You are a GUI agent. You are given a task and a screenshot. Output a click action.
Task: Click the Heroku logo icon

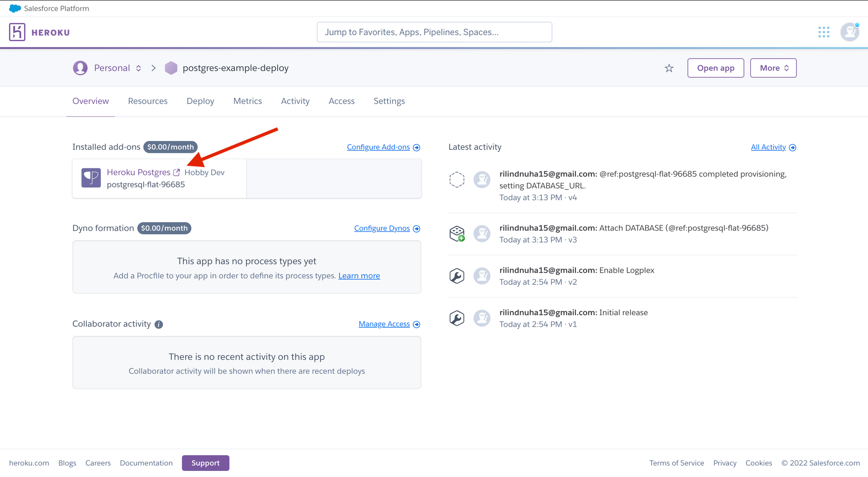pyautogui.click(x=17, y=32)
